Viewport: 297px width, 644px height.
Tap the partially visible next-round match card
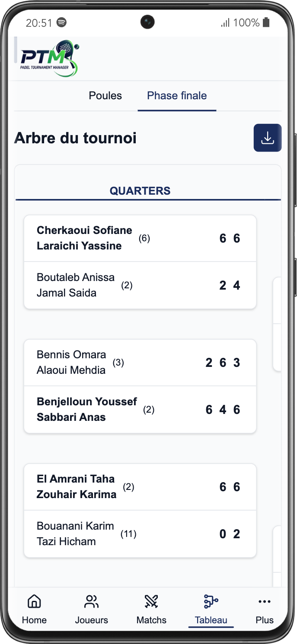point(277,324)
